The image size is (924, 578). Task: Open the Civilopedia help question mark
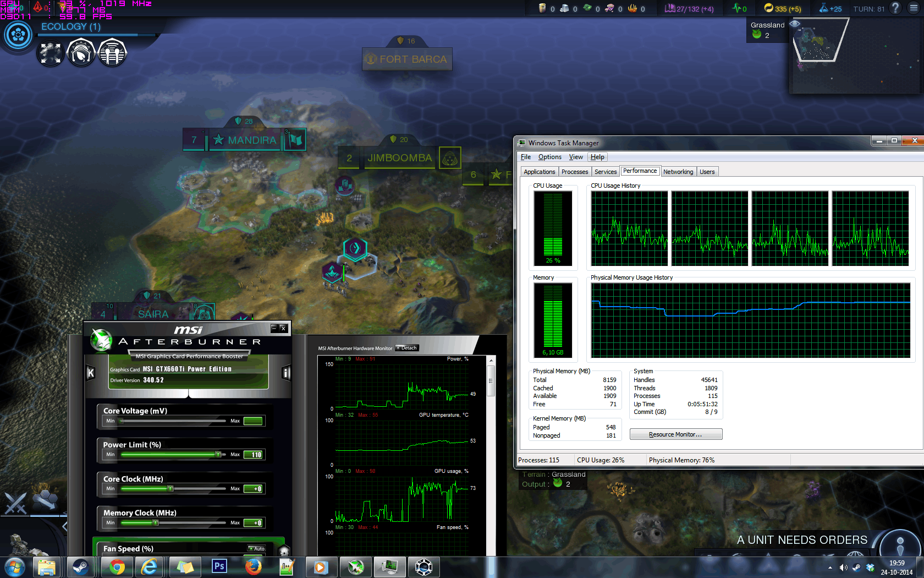coord(896,8)
